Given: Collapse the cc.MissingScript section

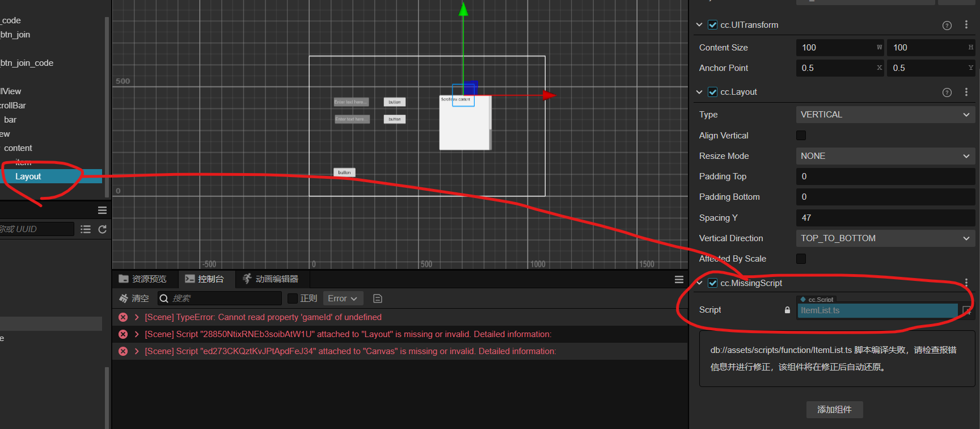Looking at the screenshot, I should pos(699,283).
